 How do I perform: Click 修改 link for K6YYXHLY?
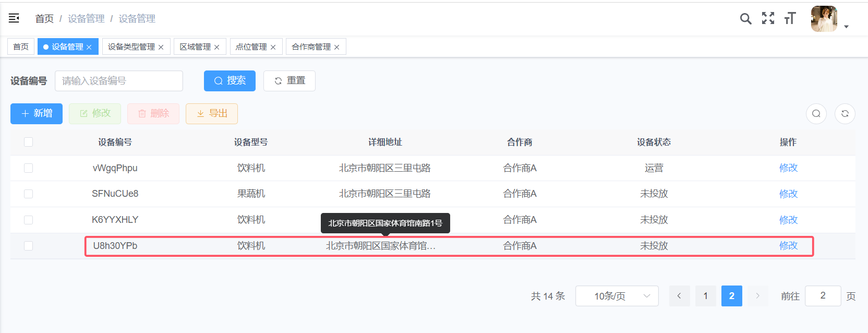pyautogui.click(x=788, y=220)
